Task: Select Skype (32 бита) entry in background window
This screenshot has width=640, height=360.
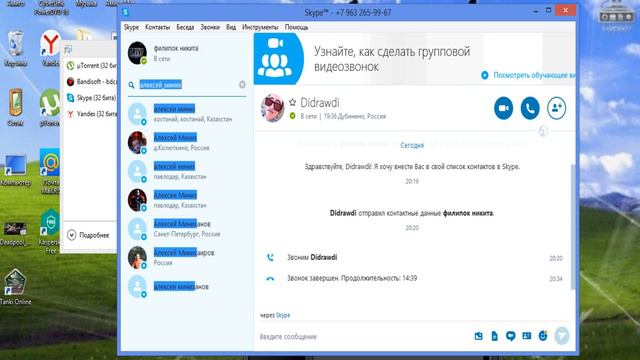Action: click(x=92, y=98)
